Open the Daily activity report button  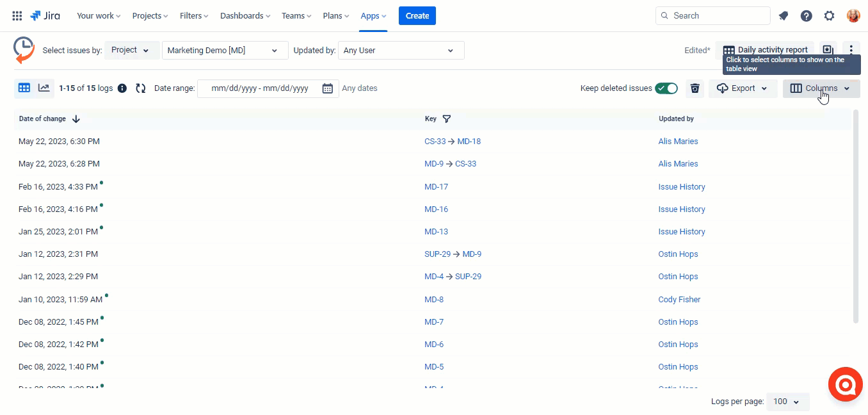pos(765,50)
